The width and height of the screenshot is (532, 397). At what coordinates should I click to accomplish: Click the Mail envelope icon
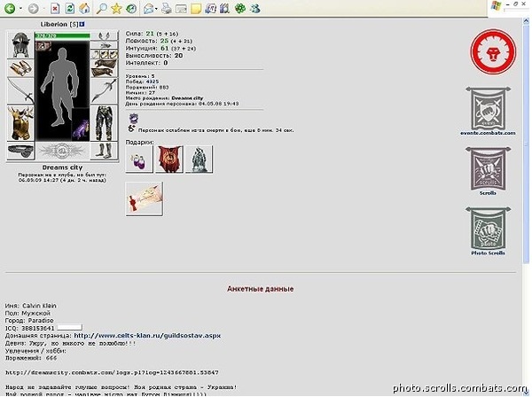click(148, 9)
